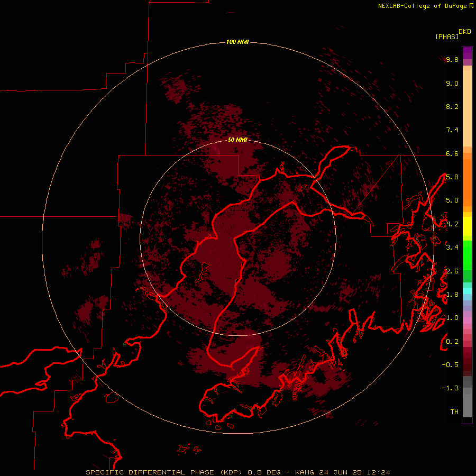Click the -1.3 legend value
The height and width of the screenshot is (476, 476).
(450, 388)
